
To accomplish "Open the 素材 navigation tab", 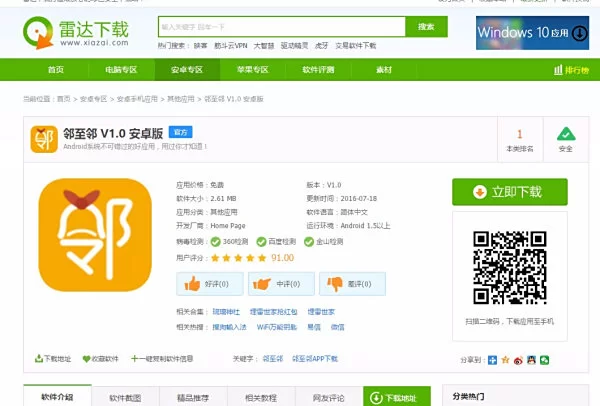I will tap(384, 70).
